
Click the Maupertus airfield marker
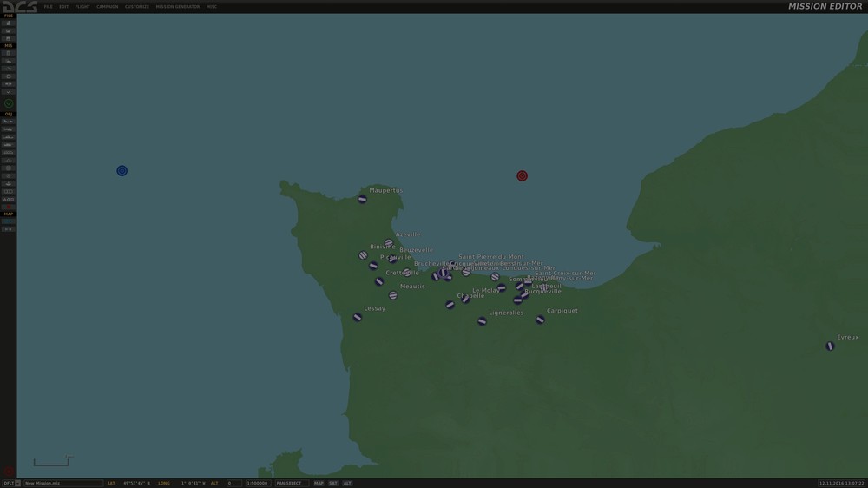(x=362, y=200)
